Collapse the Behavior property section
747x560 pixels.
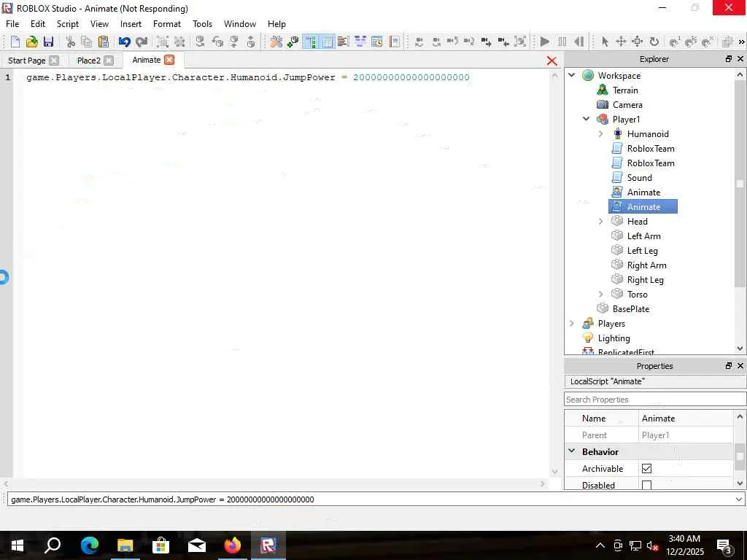572,451
